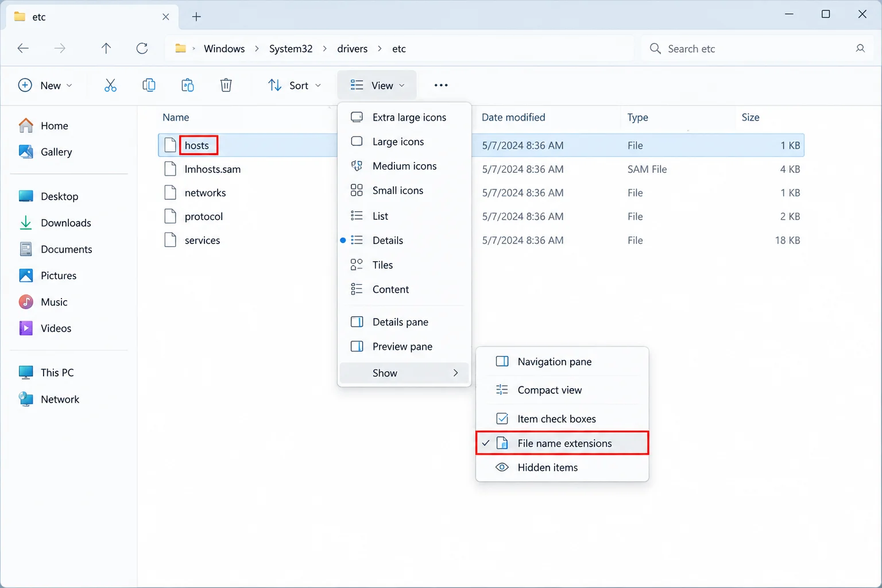Expand chevron before Windows in breadcrumb

(194, 49)
